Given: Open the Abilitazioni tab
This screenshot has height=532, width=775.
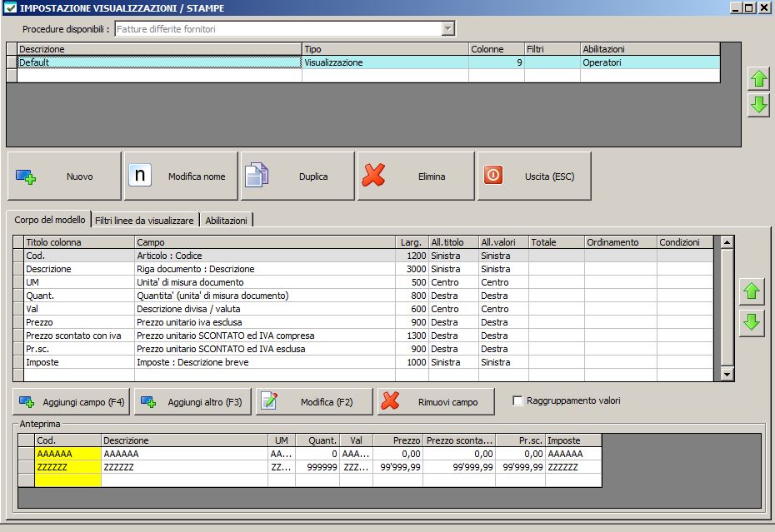Looking at the screenshot, I should coord(227,221).
